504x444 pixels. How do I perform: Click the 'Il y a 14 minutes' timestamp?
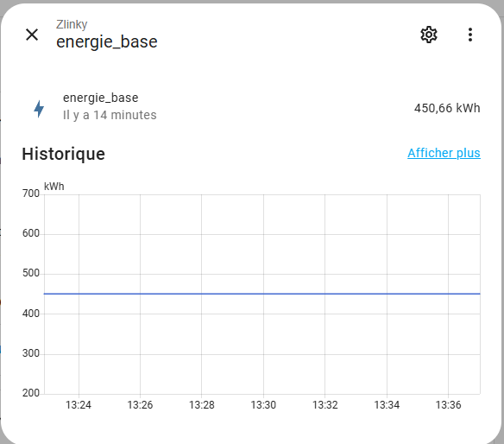[x=110, y=115]
